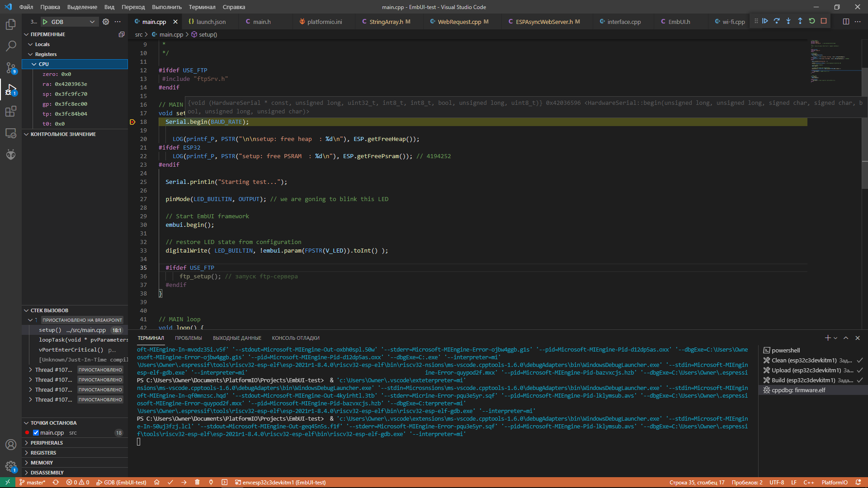
Task: Toggle breakpoint on line 18 gutter
Action: tap(132, 122)
